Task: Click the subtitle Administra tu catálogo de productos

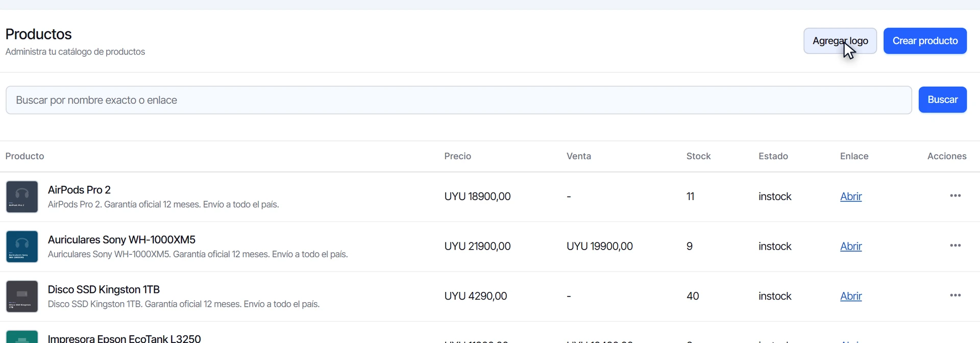Action: tap(75, 52)
